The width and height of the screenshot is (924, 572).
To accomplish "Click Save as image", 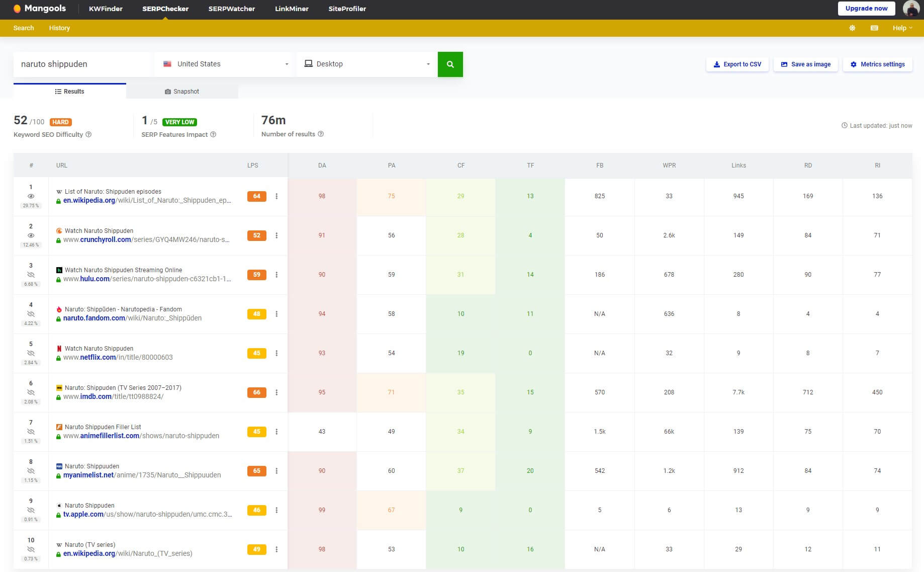I will coord(805,64).
